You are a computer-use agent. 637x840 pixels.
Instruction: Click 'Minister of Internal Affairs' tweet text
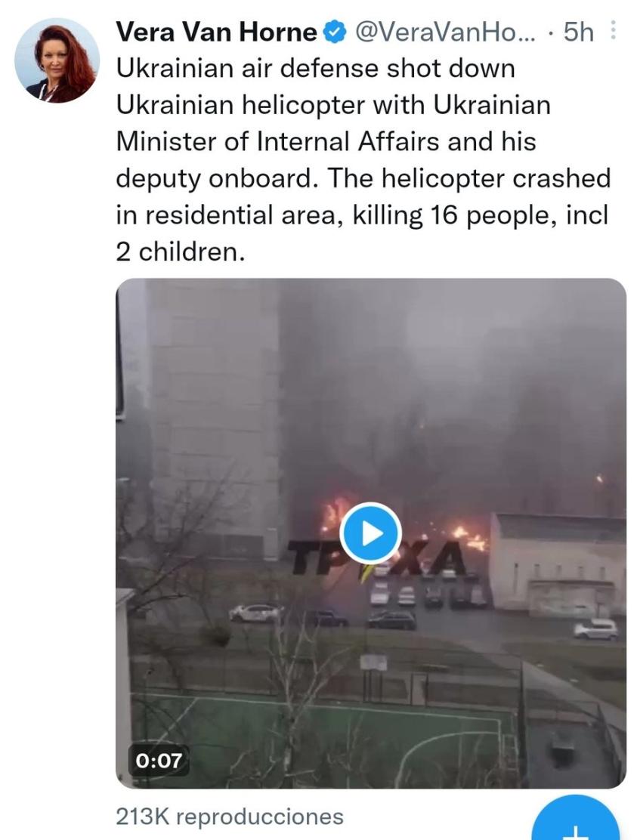coord(279,142)
